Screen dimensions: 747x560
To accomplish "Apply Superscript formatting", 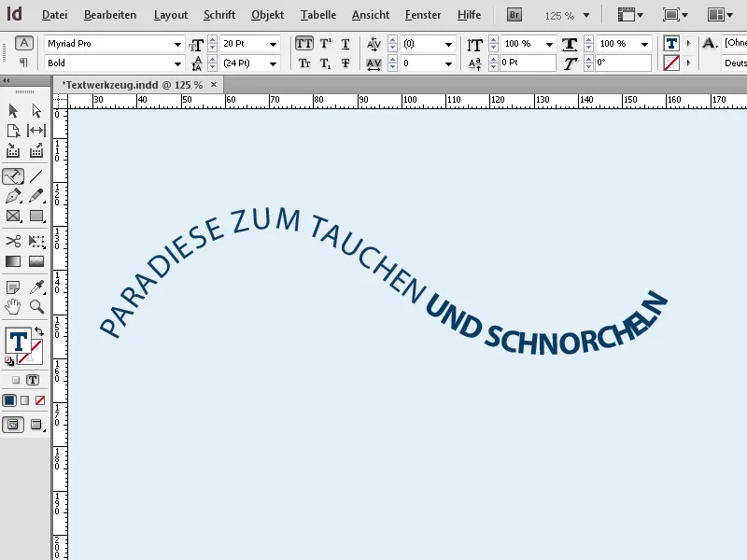I will [x=324, y=43].
